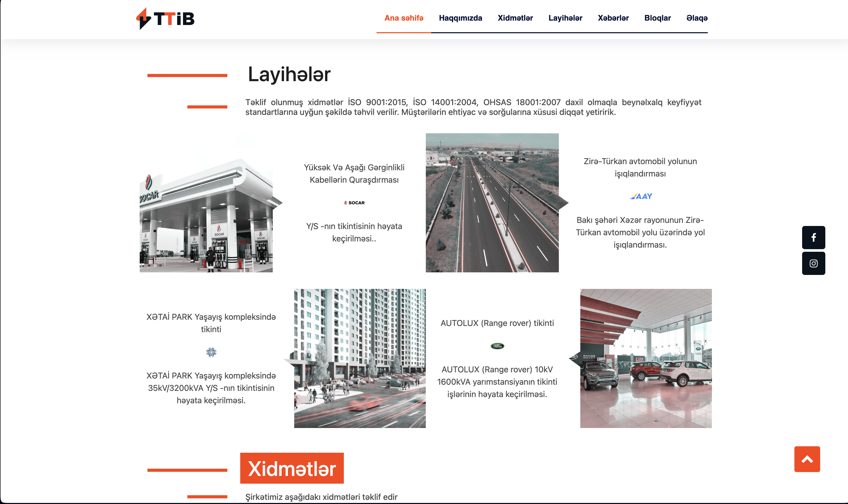
Task: Go to the Ana səhifə menu item
Action: [x=404, y=18]
